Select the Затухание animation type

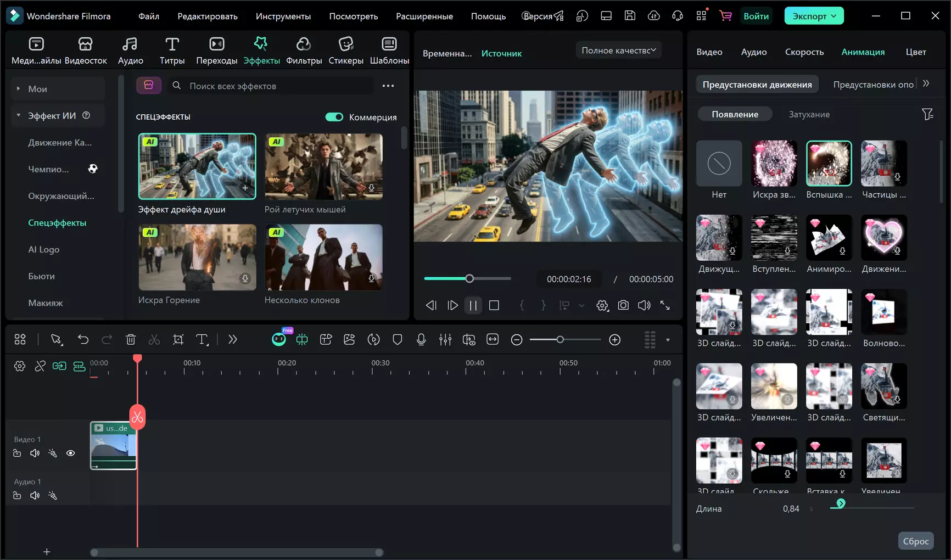pos(809,114)
